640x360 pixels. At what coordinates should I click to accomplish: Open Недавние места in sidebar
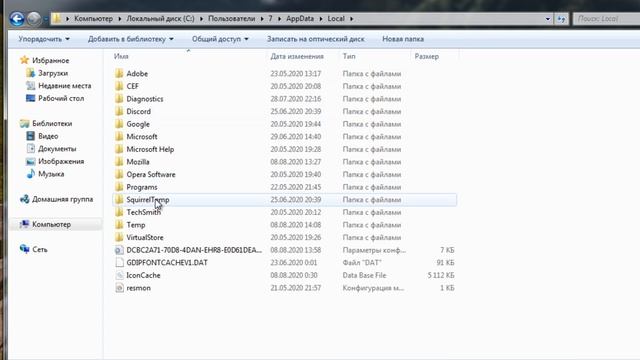64,86
